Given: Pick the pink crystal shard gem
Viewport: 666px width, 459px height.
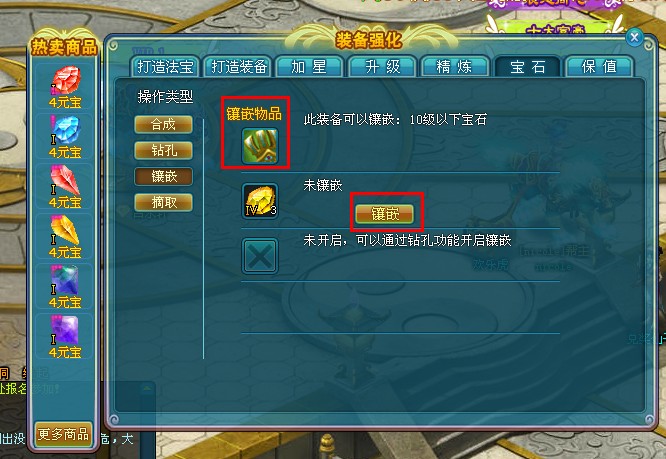Looking at the screenshot, I should (65, 180).
